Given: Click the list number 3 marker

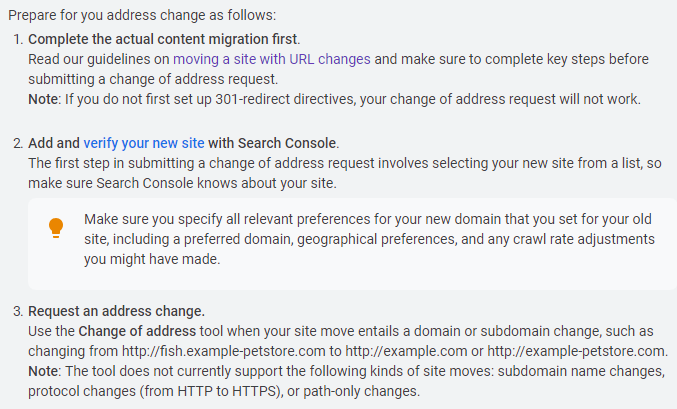Looking at the screenshot, I should point(17,311).
